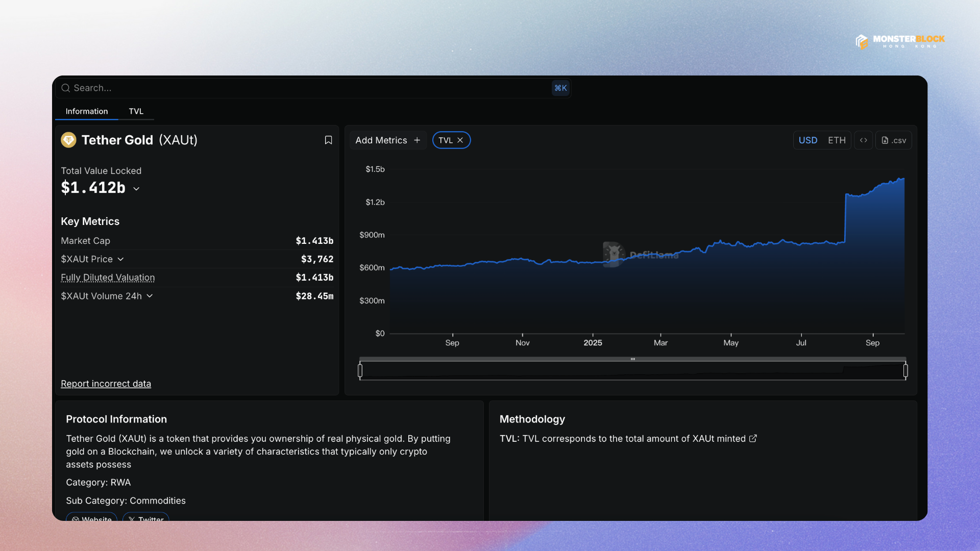The height and width of the screenshot is (551, 980).
Task: Open the embed code icon button
Action: pos(863,140)
